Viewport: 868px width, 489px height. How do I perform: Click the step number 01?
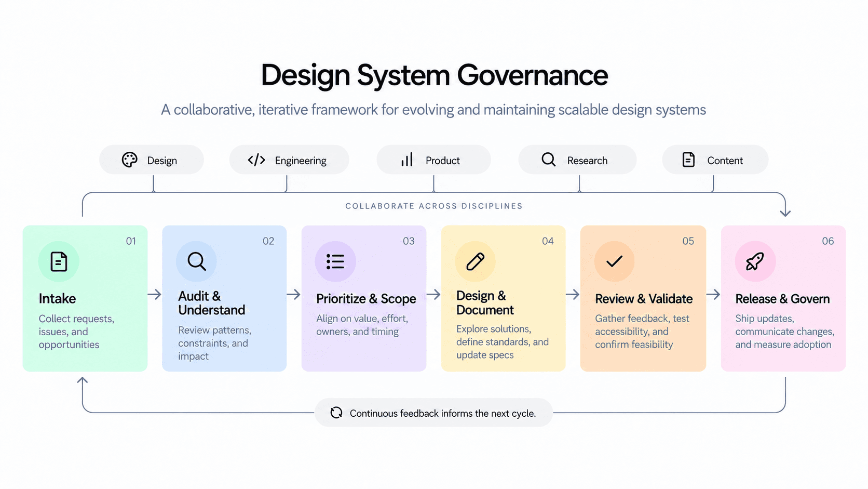point(131,241)
